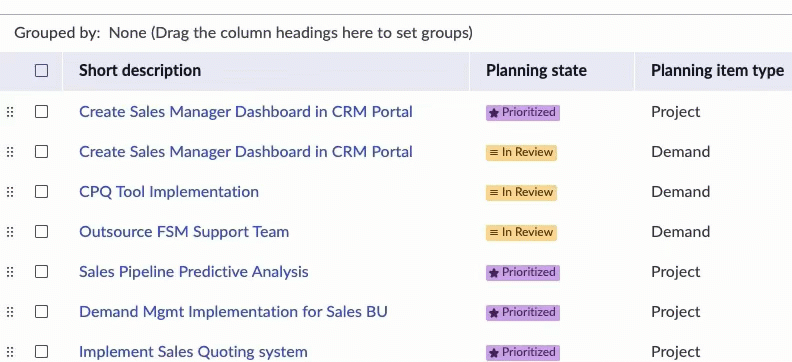Click drag handle of Implement Sales Quoting row

pos(10,352)
